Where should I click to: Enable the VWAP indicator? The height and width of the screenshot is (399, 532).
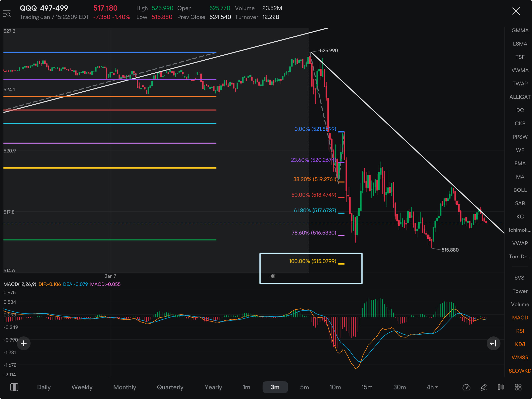520,243
